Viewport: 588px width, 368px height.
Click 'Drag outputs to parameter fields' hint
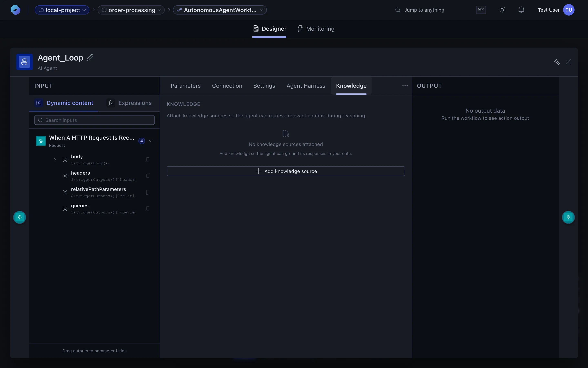[95, 351]
